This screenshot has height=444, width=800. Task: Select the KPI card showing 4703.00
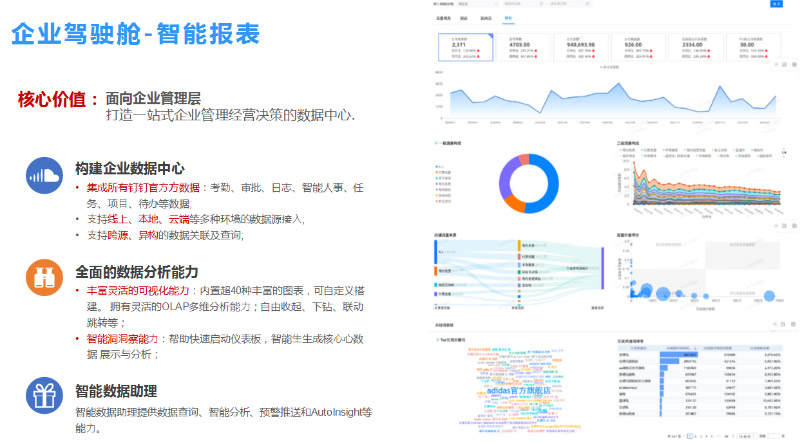tap(523, 47)
